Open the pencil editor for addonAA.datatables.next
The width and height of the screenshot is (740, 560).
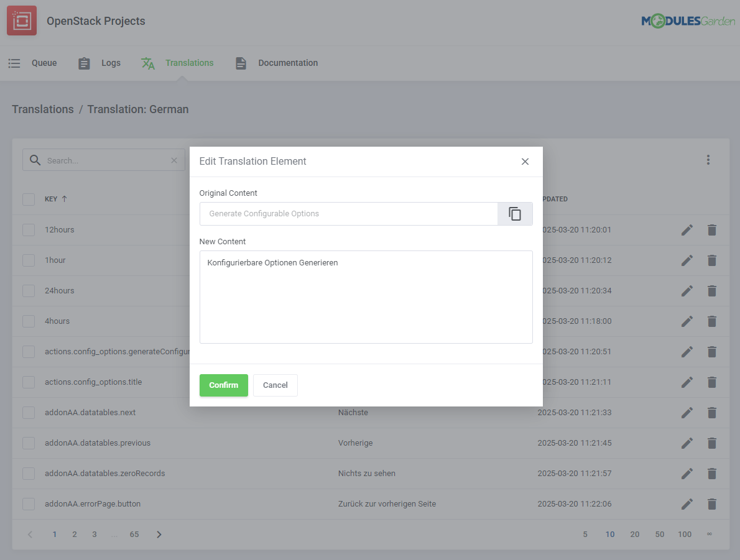687,412
